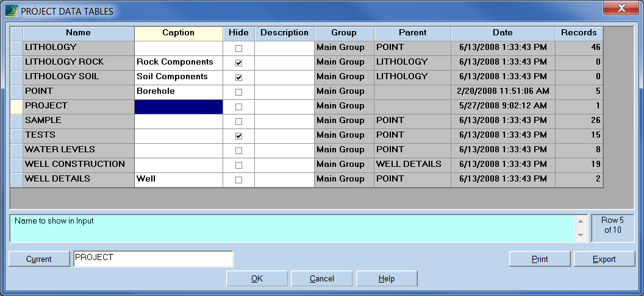Open Help for data tables
The image size is (644, 296).
click(x=387, y=278)
